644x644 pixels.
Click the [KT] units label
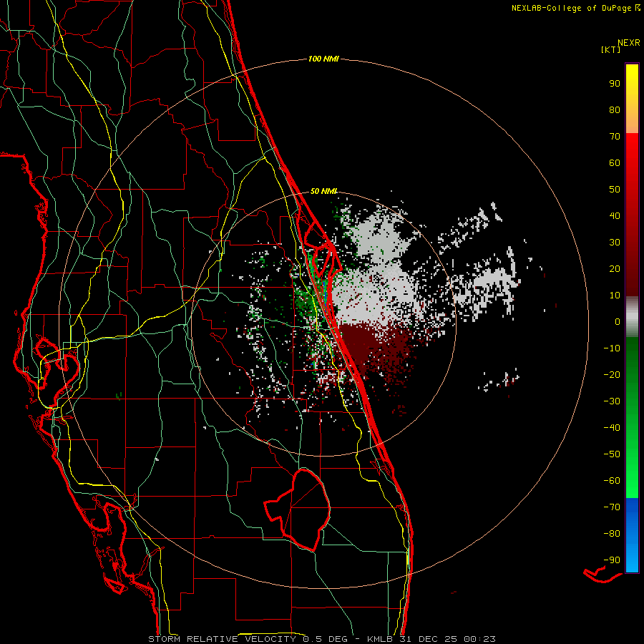click(x=611, y=49)
